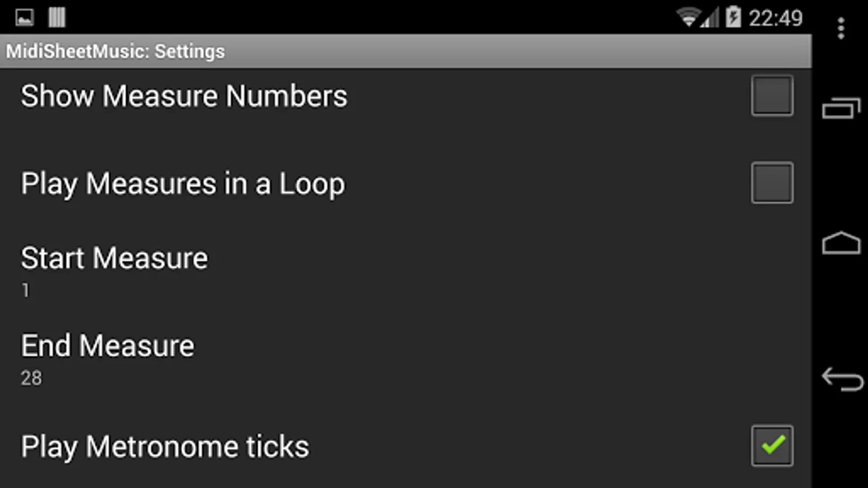Tap the cellular signal strength icon

(710, 17)
